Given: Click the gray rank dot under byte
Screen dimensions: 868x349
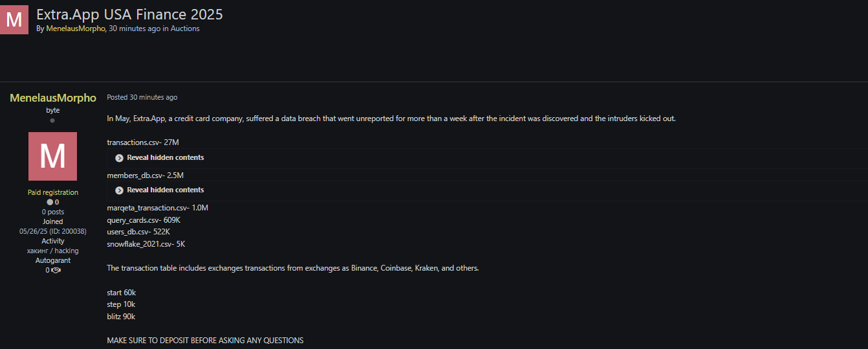Looking at the screenshot, I should [52, 120].
